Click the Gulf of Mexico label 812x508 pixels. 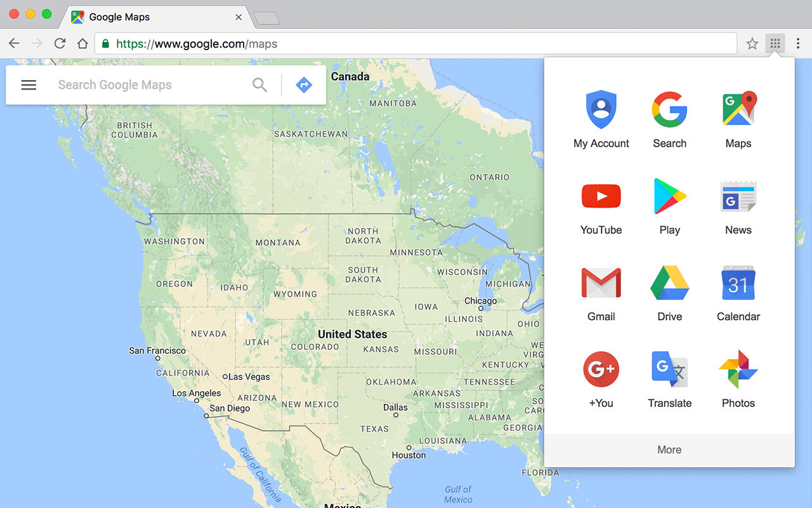pyautogui.click(x=458, y=495)
